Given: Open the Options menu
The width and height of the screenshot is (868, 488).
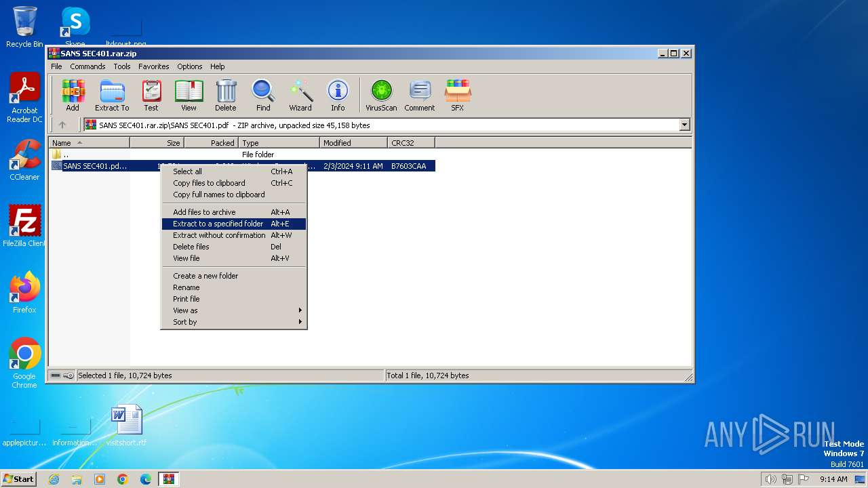Looking at the screenshot, I should point(190,66).
